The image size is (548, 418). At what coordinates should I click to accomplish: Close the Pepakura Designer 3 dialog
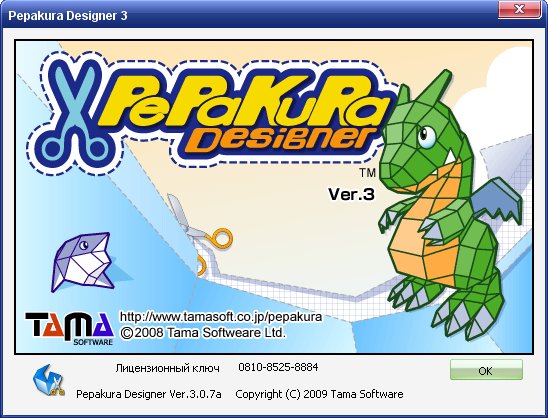pos(519,9)
